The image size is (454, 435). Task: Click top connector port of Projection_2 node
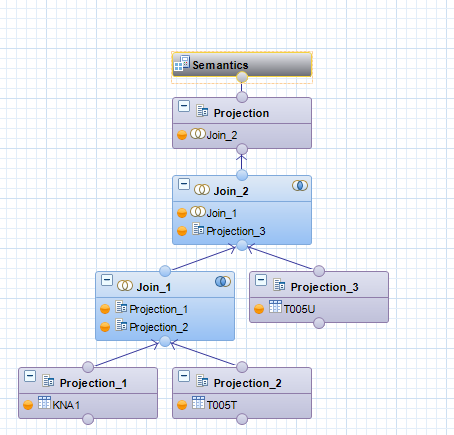point(242,367)
